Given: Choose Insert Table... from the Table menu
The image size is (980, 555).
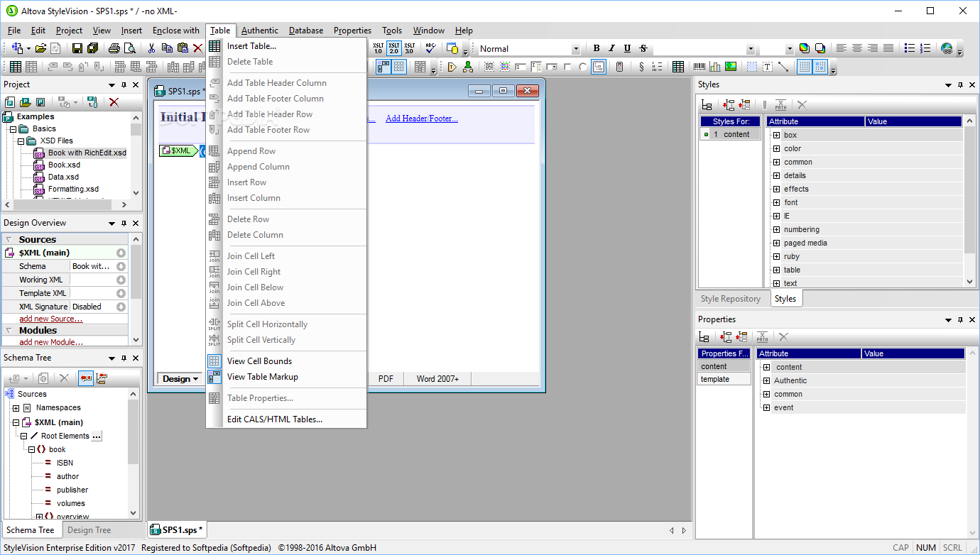Looking at the screenshot, I should 286,46.
